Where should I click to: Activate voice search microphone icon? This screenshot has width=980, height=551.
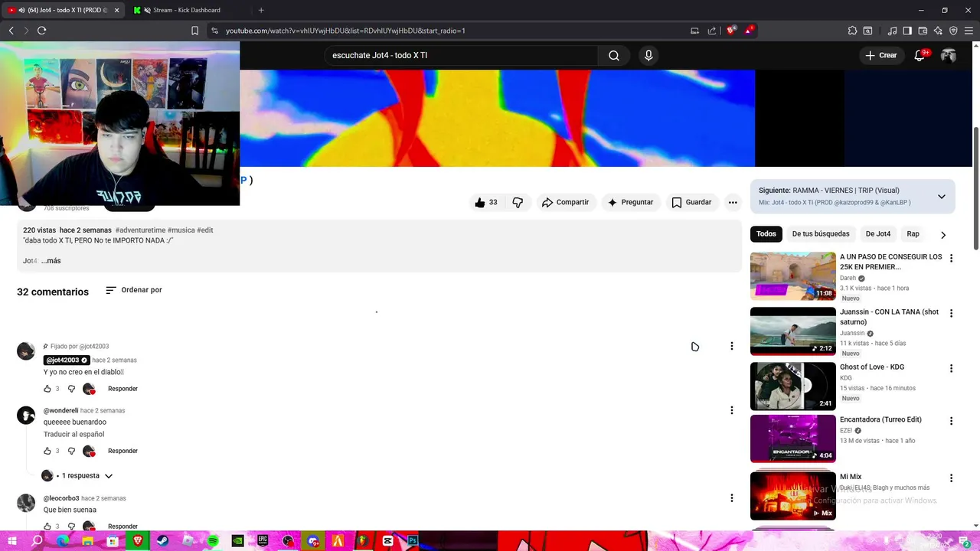point(648,55)
